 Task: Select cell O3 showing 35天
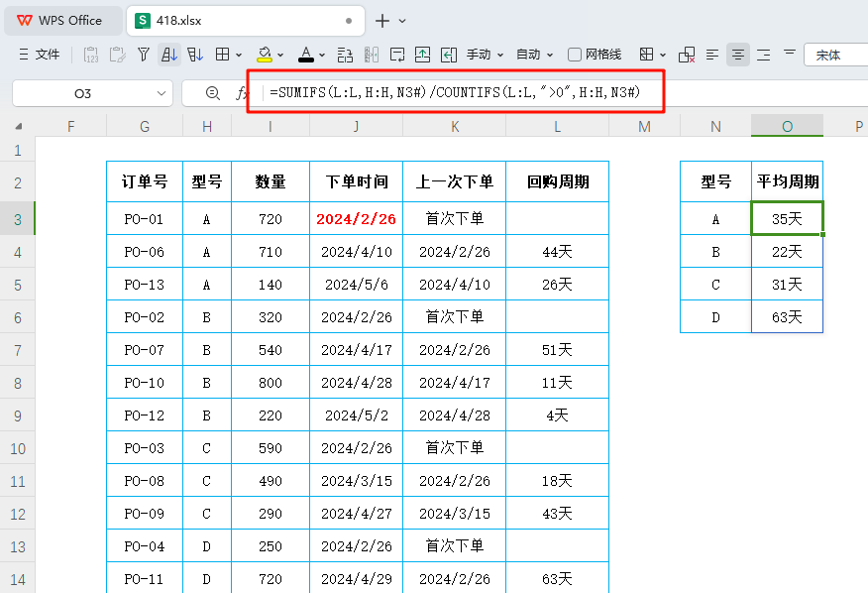point(787,219)
